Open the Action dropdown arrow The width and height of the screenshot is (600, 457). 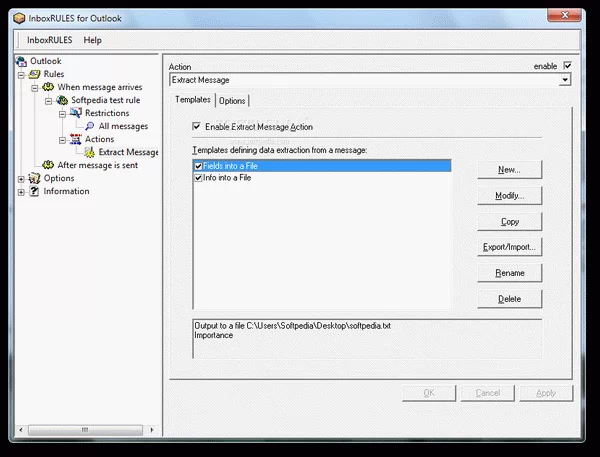(565, 80)
